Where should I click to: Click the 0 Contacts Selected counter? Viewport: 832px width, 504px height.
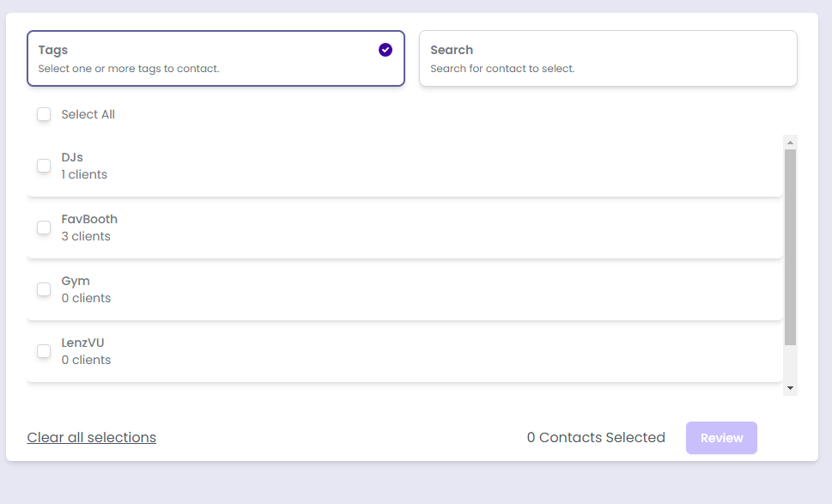pyautogui.click(x=596, y=437)
